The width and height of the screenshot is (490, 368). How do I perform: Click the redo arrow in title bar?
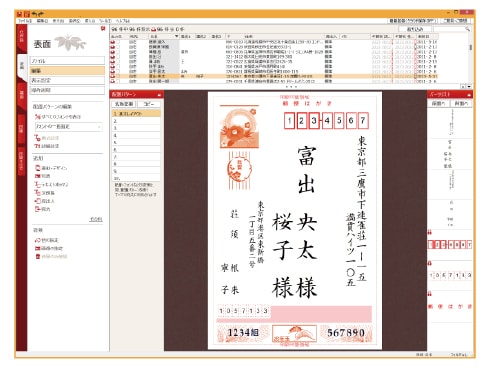[41, 14]
